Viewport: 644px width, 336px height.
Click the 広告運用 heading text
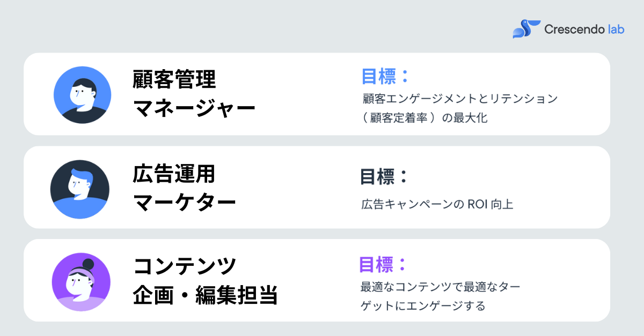coord(174,174)
